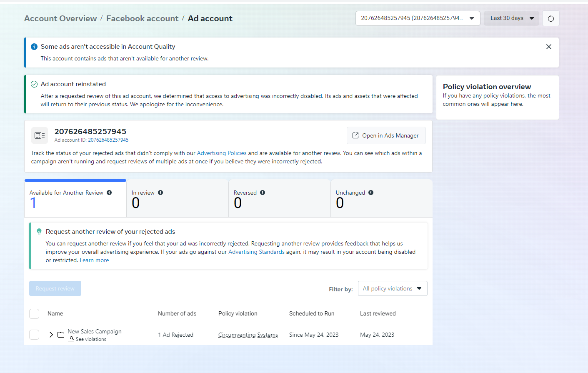The image size is (588, 373).
Task: Tick the select-all checkbox in table header
Action: pos(34,314)
